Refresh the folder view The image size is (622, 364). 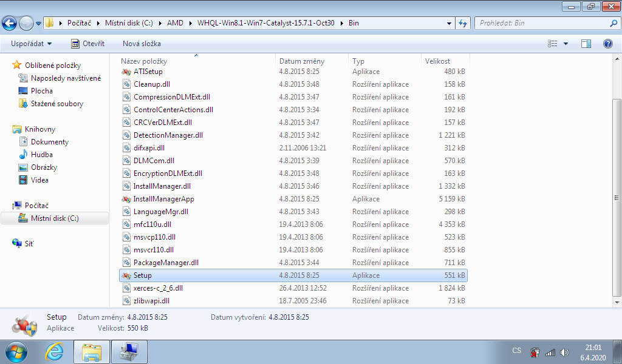[x=462, y=24]
